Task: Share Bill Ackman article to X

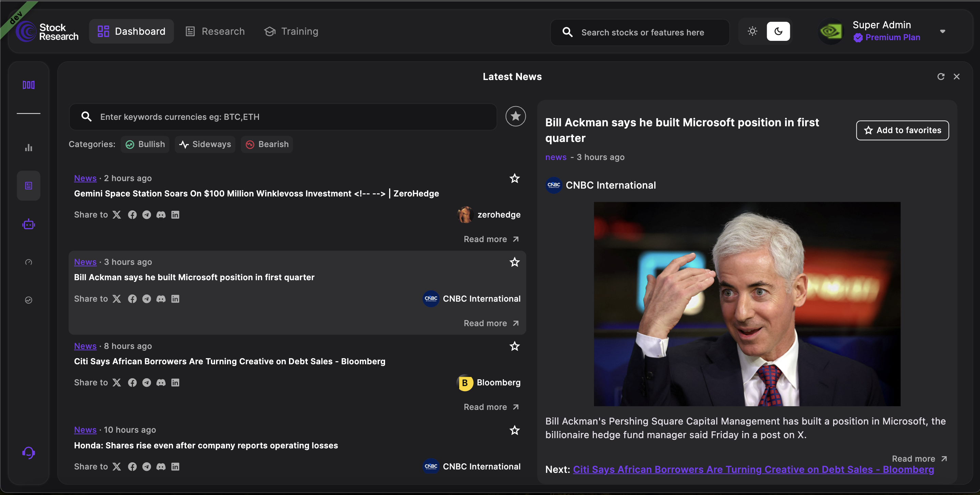Action: click(117, 299)
